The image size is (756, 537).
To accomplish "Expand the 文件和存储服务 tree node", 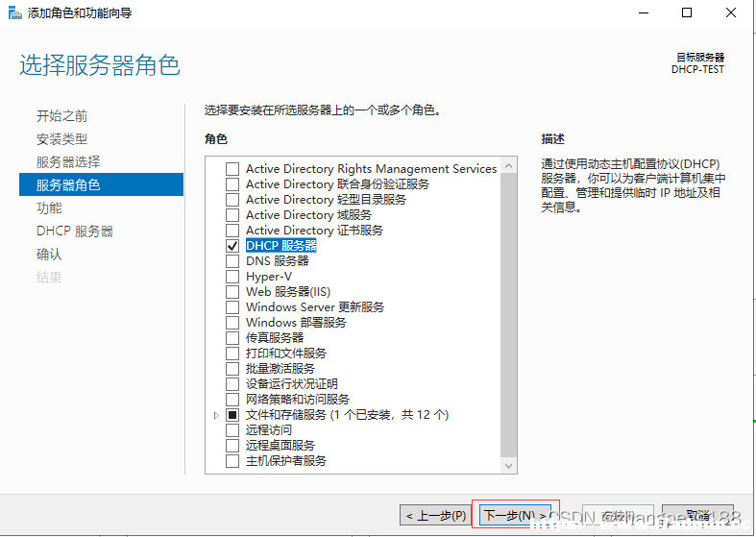I will click(x=216, y=415).
